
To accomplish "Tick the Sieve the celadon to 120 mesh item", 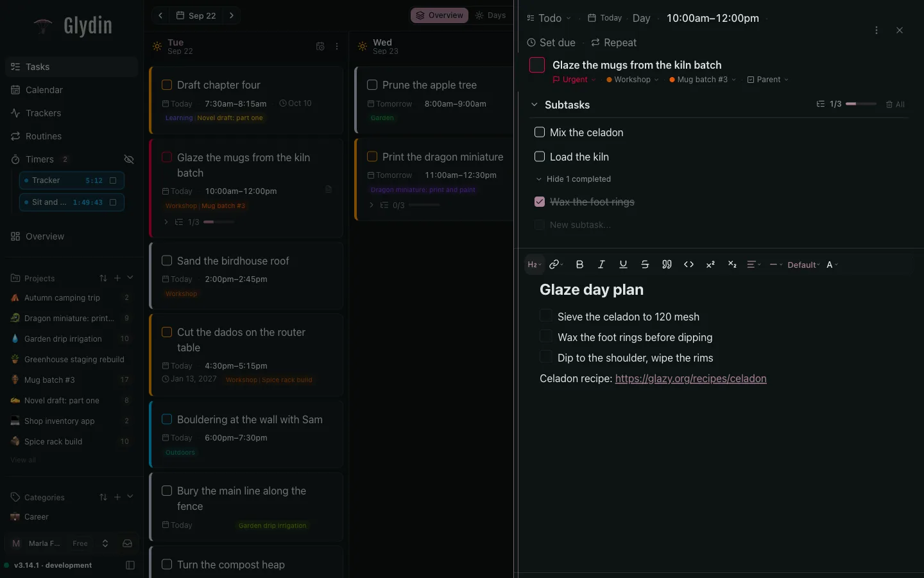I will [x=546, y=316].
